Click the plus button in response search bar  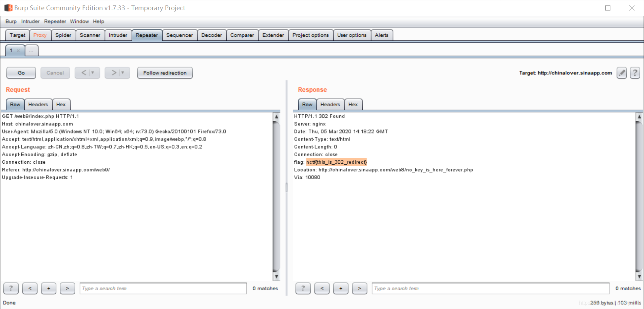click(341, 288)
